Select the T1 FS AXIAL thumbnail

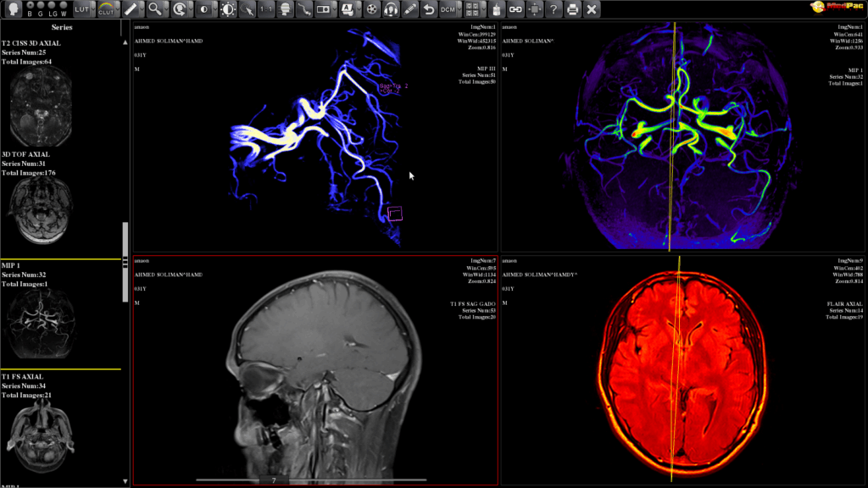tap(42, 437)
